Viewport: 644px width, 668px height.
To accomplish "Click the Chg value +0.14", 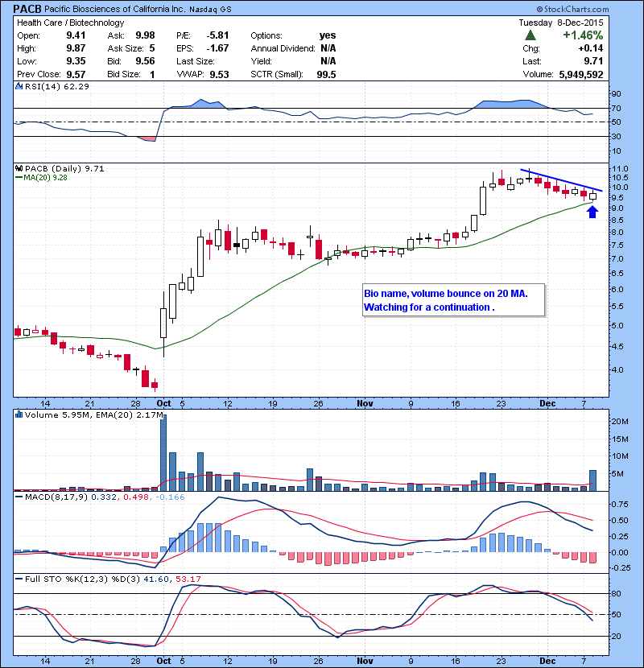I will click(591, 48).
